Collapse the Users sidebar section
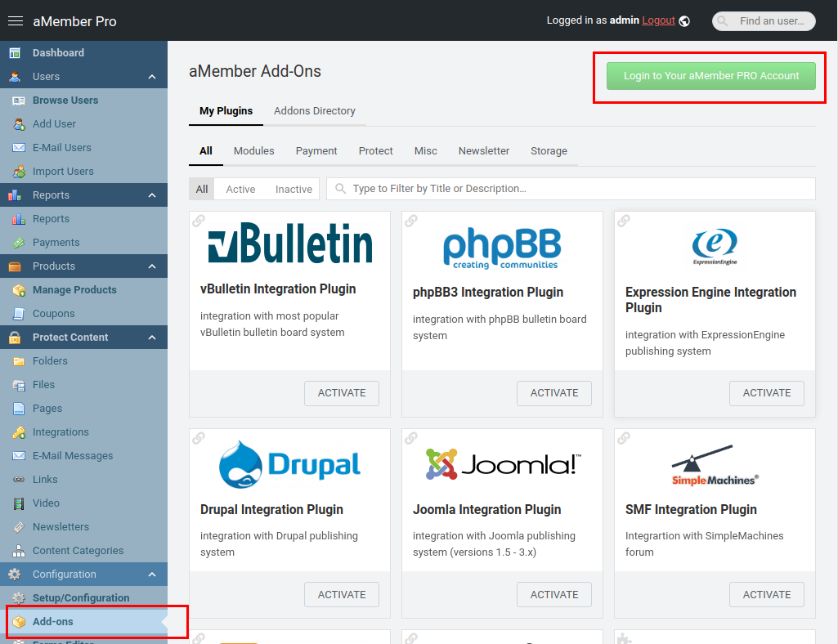 click(152, 77)
